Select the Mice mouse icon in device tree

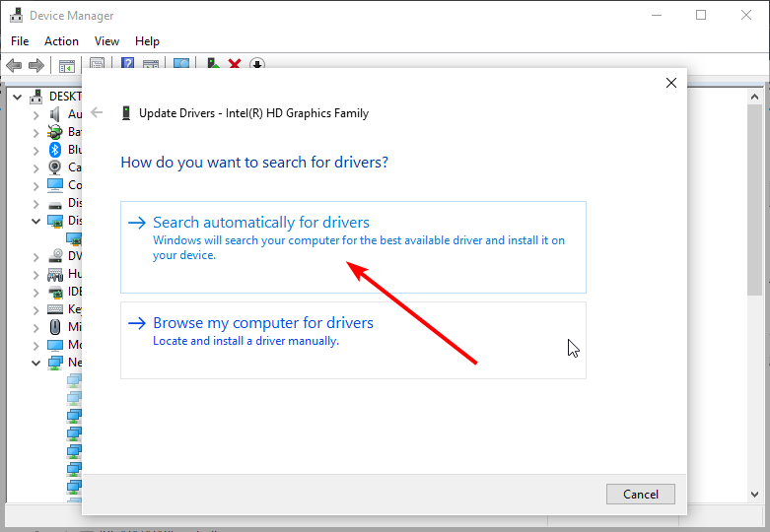(x=55, y=327)
